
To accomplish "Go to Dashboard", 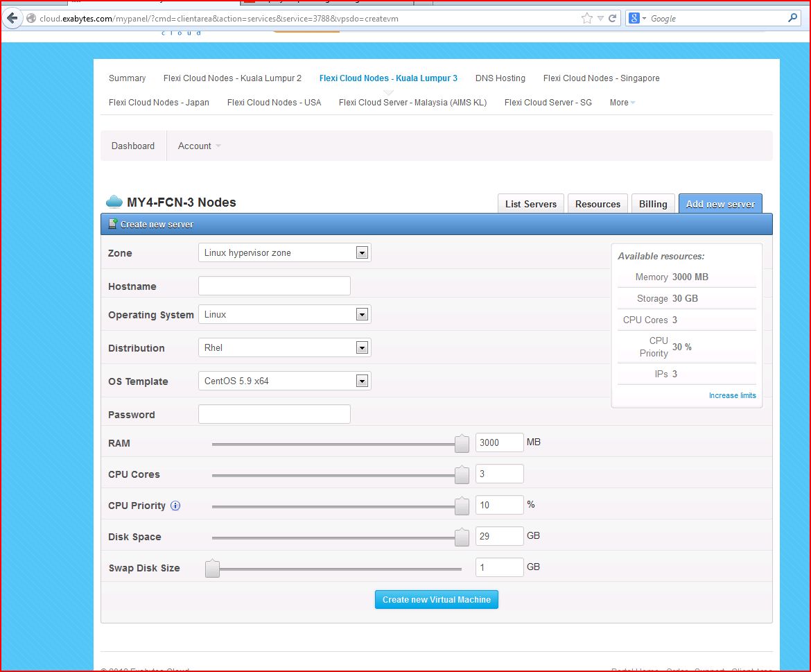I will [x=133, y=146].
